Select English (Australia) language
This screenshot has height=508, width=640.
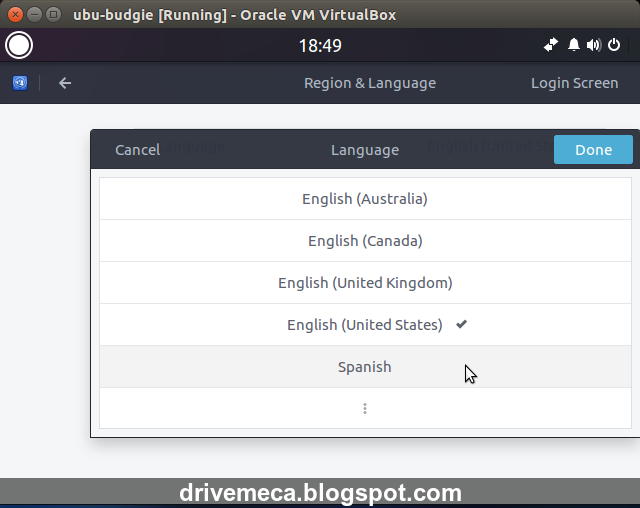(x=365, y=199)
